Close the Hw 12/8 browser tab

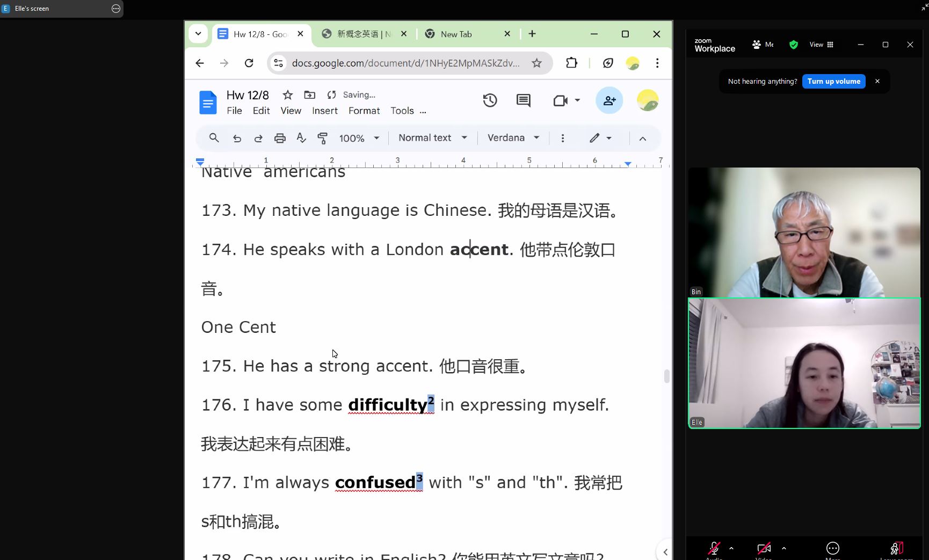point(300,34)
